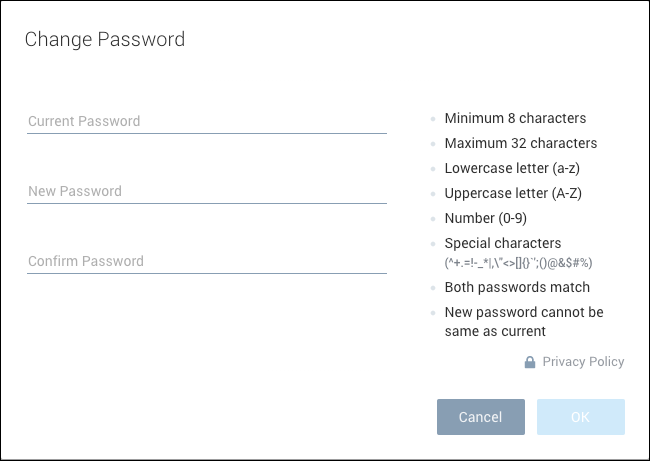Click the list of allowed special symbols
Image resolution: width=650 pixels, height=461 pixels.
click(516, 263)
